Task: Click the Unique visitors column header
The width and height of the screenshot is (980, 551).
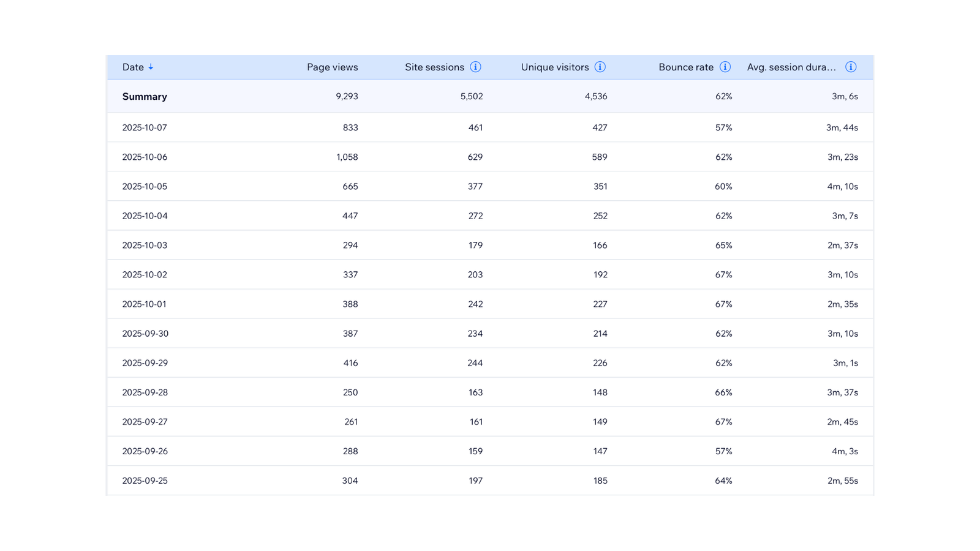Action: coord(555,67)
